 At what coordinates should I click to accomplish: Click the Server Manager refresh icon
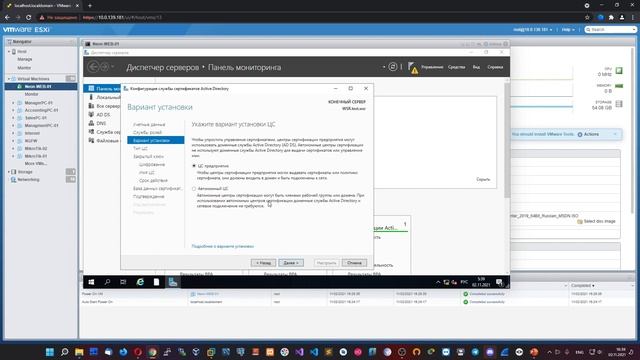tap(392, 67)
